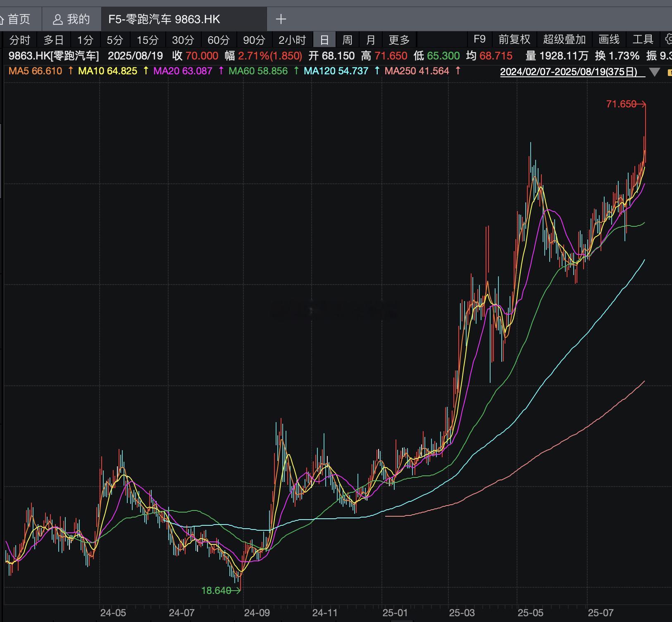Viewport: 672px width, 622px height.
Task: Click the low price 65.300 in the quote bar
Action: (443, 56)
